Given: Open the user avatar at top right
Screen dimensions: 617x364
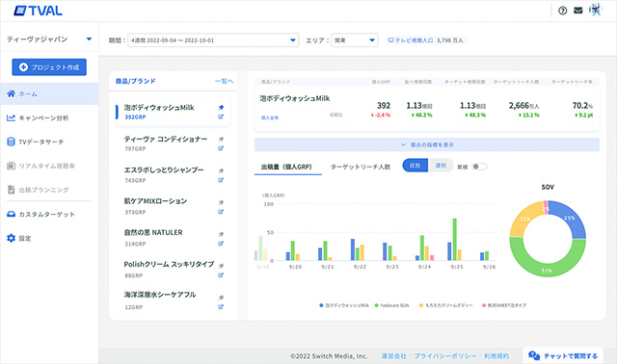Looking at the screenshot, I should click(x=596, y=10).
